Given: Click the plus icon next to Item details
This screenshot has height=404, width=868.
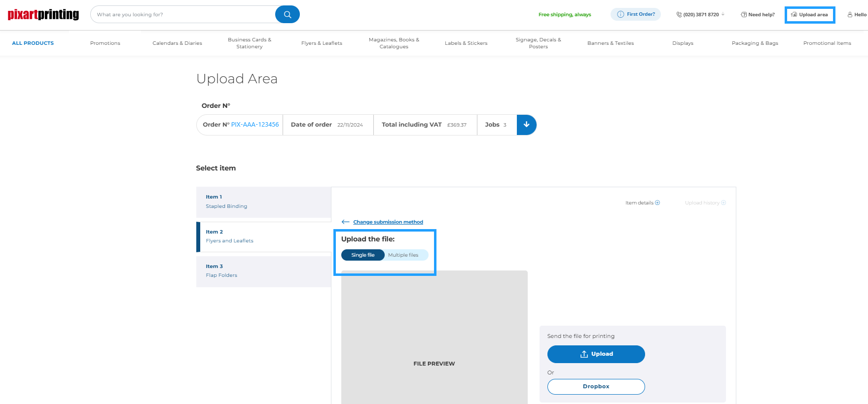Looking at the screenshot, I should (x=657, y=202).
